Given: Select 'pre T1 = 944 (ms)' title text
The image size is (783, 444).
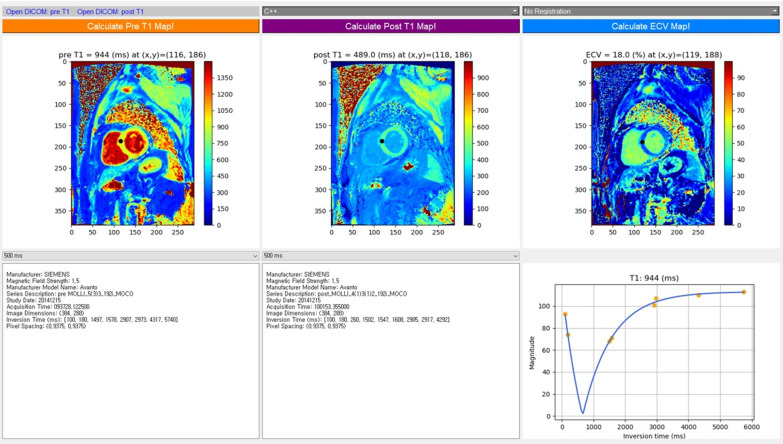Looking at the screenshot, I should tap(93, 55).
